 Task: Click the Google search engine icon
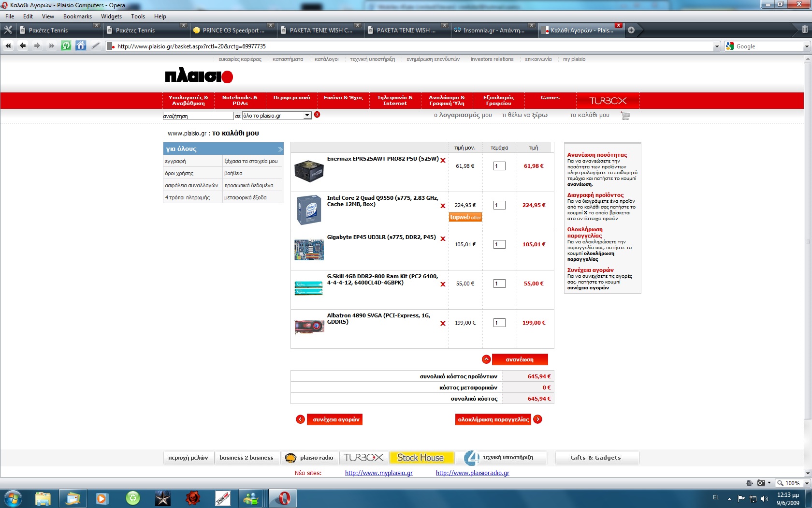coord(730,46)
